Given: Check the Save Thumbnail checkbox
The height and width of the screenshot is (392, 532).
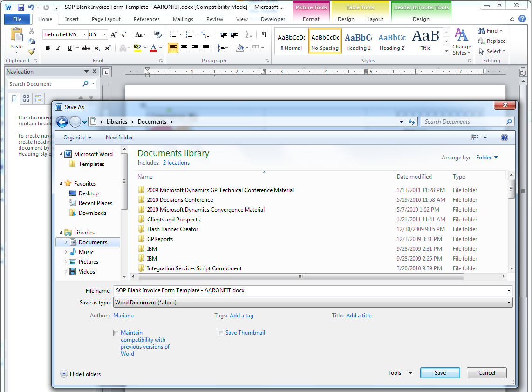Looking at the screenshot, I should click(x=221, y=333).
